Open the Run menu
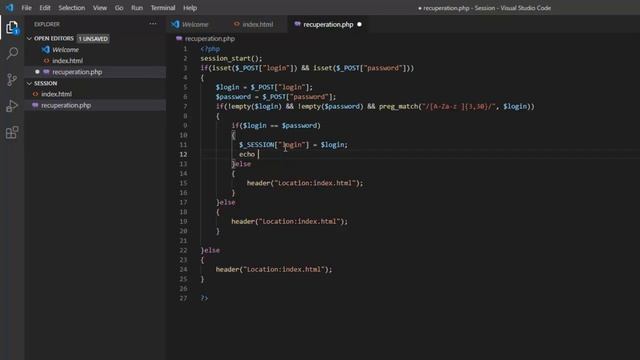The width and height of the screenshot is (640, 360). [137, 8]
